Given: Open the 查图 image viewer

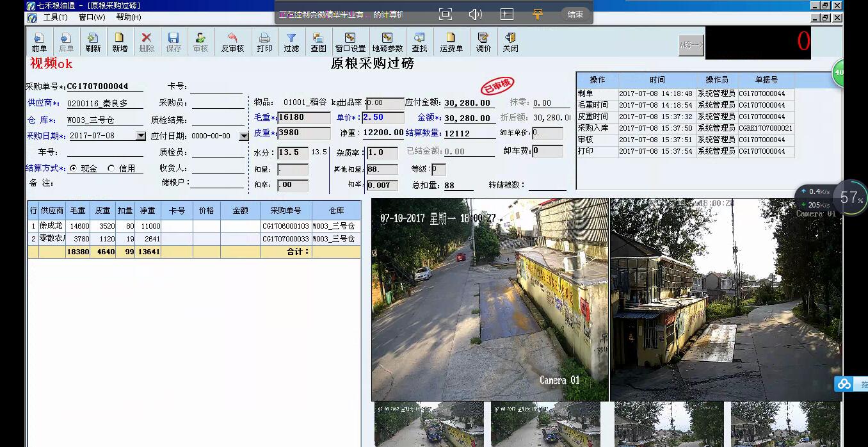Looking at the screenshot, I should click(318, 42).
